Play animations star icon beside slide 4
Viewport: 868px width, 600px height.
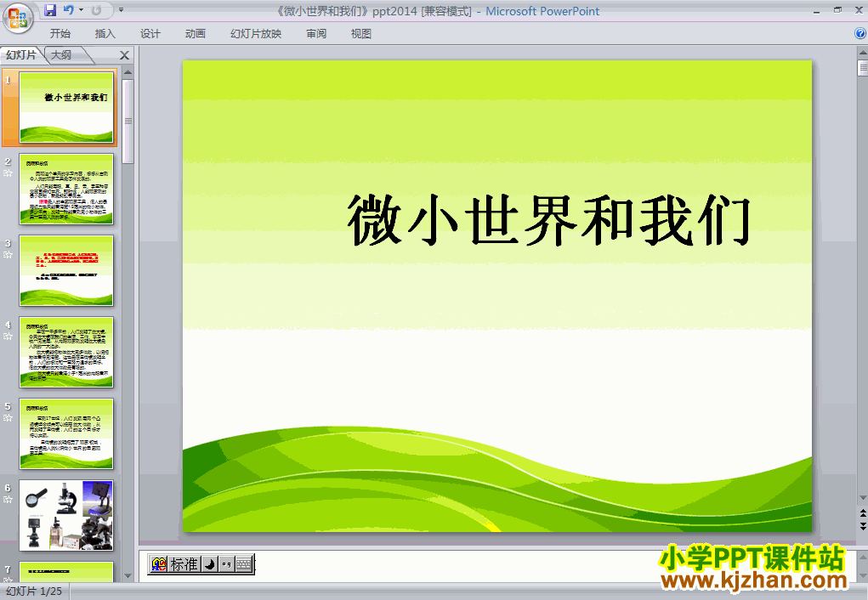point(8,337)
